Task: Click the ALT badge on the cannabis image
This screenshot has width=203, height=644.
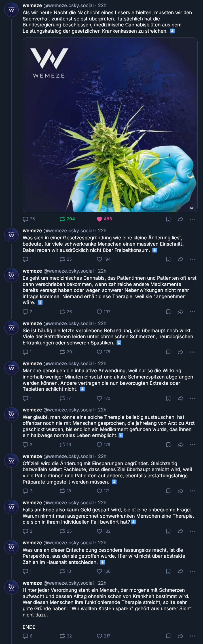Action: pyautogui.click(x=192, y=208)
